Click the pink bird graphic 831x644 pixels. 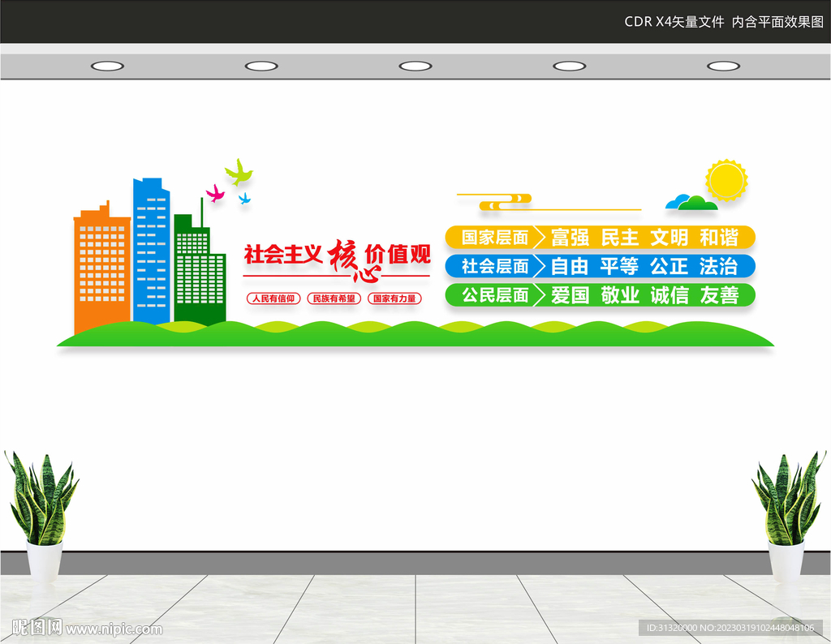click(x=215, y=193)
